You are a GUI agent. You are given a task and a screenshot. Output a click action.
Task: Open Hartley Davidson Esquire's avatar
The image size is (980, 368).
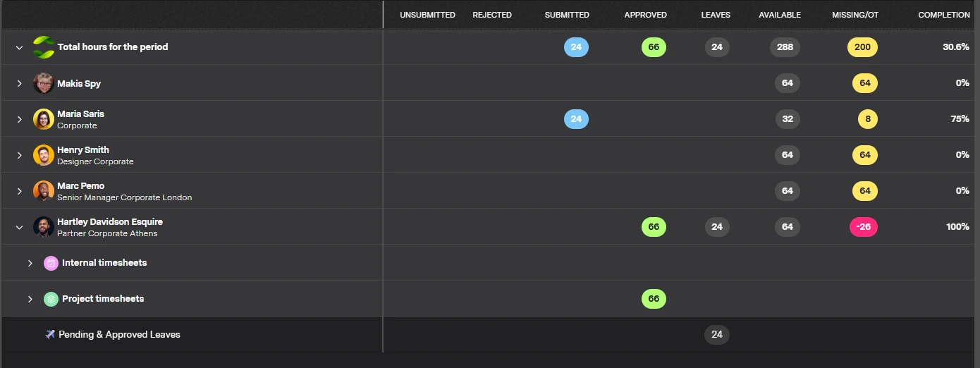point(44,227)
